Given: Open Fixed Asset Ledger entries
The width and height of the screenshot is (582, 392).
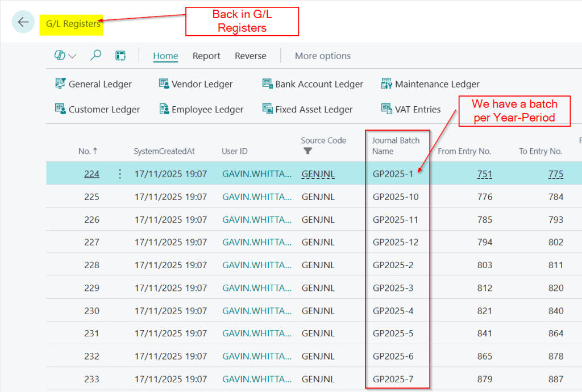Looking at the screenshot, I should click(307, 110).
